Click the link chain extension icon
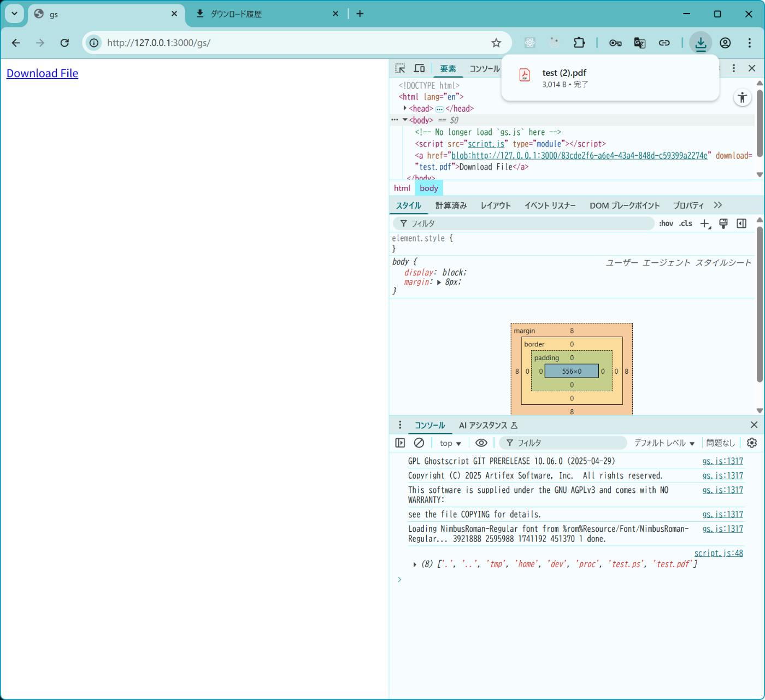Image resolution: width=765 pixels, height=700 pixels. pyautogui.click(x=664, y=43)
